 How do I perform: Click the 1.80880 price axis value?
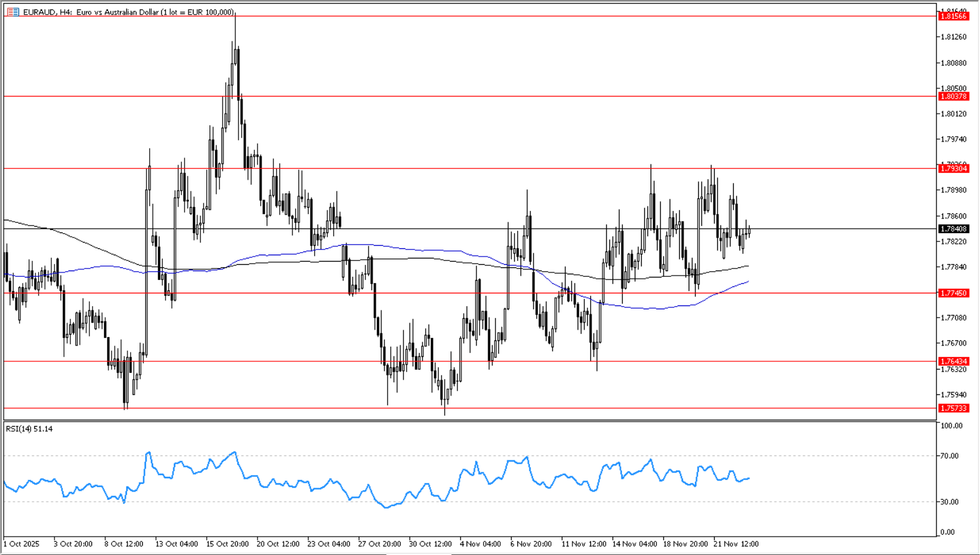(953, 63)
